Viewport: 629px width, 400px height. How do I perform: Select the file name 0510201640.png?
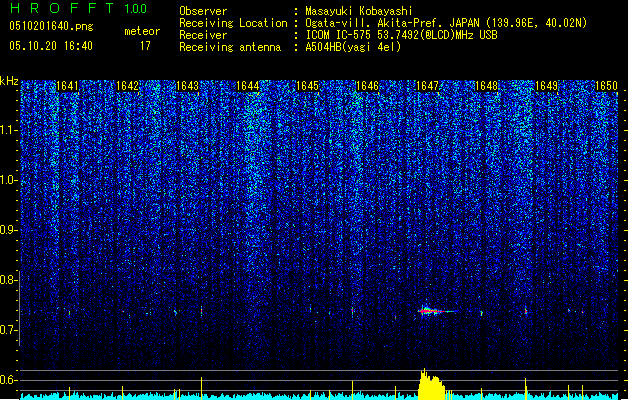[x=51, y=26]
